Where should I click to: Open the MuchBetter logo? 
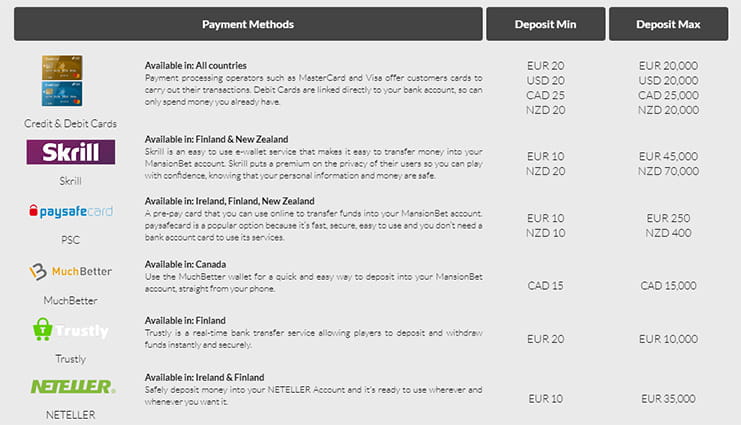pyautogui.click(x=70, y=271)
